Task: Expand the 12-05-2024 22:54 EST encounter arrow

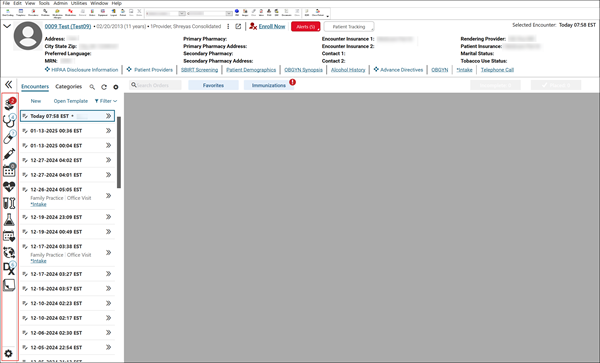Action: tap(109, 347)
